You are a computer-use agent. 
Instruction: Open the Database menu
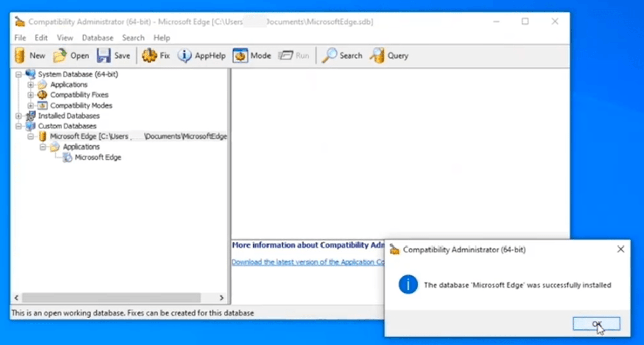(x=97, y=38)
